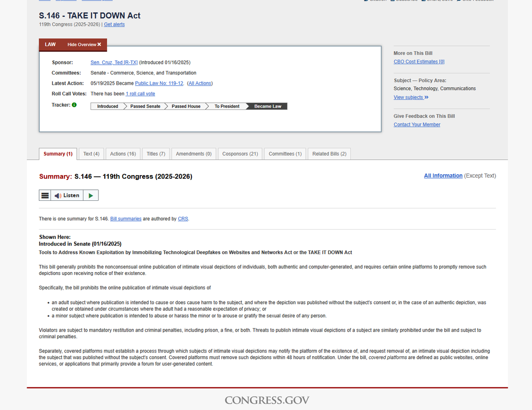Click the Passed Senate tracker stage
This screenshot has height=410, width=532.
pyautogui.click(x=145, y=106)
